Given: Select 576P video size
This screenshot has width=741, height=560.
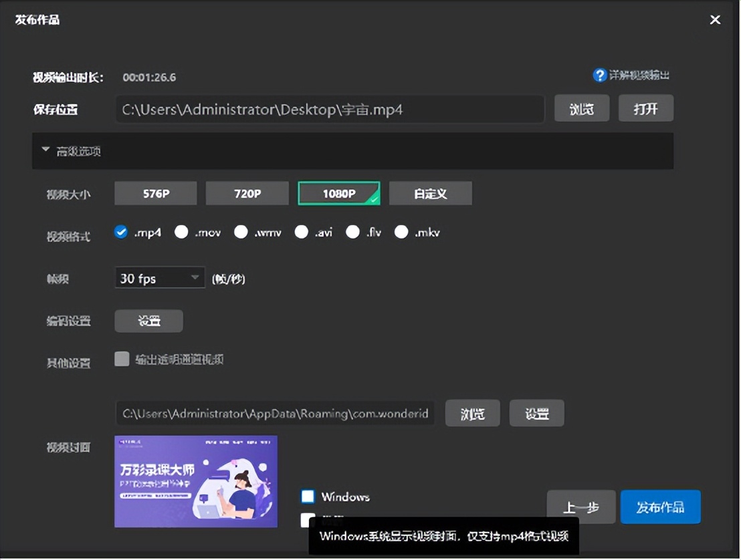Looking at the screenshot, I should click(x=155, y=193).
